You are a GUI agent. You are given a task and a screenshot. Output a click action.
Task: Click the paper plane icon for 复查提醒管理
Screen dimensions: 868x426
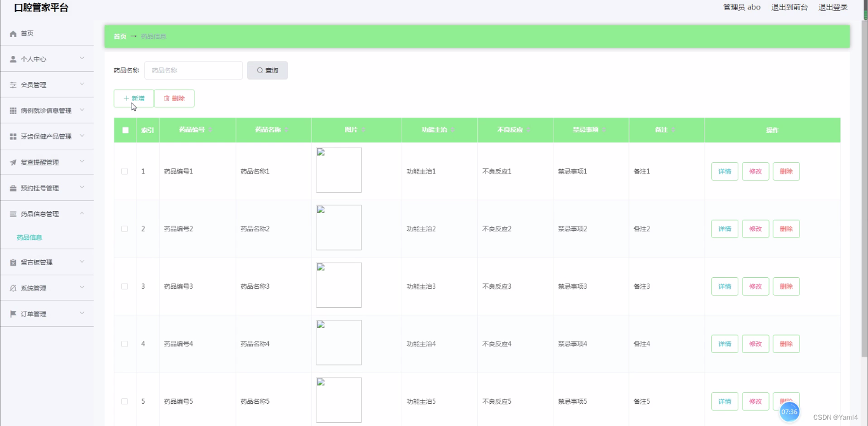click(x=13, y=162)
